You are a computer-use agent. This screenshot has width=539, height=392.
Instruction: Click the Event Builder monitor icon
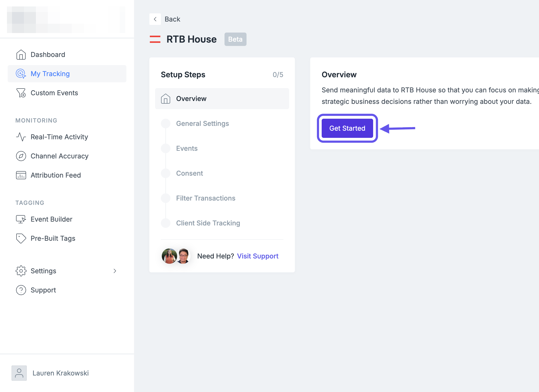(x=21, y=219)
